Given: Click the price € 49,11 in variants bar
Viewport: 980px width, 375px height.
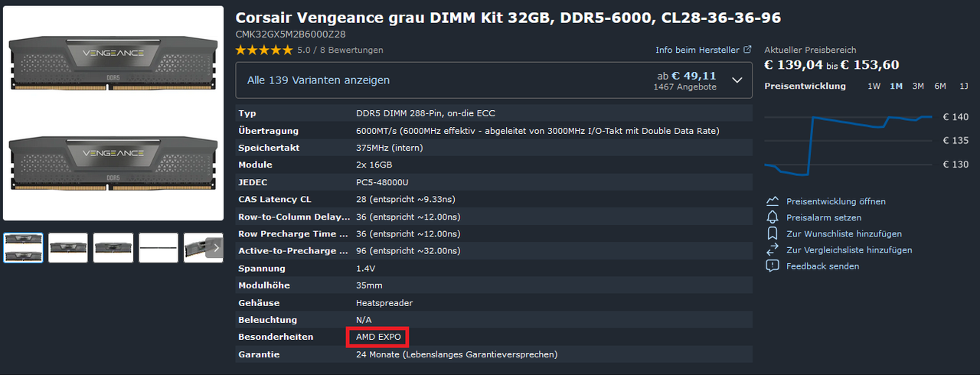Looking at the screenshot, I should point(694,76).
